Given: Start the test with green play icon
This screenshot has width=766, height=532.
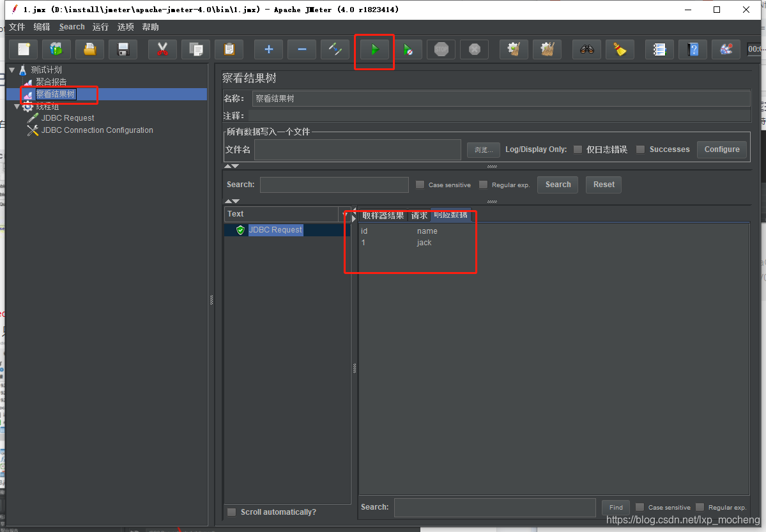Looking at the screenshot, I should [x=375, y=49].
